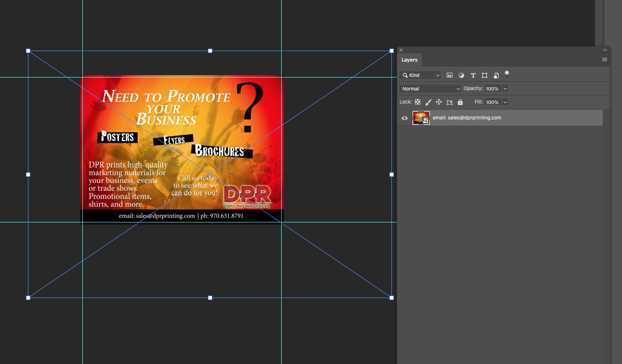Lock transparent pixels
This screenshot has width=622, height=364.
[x=417, y=102]
